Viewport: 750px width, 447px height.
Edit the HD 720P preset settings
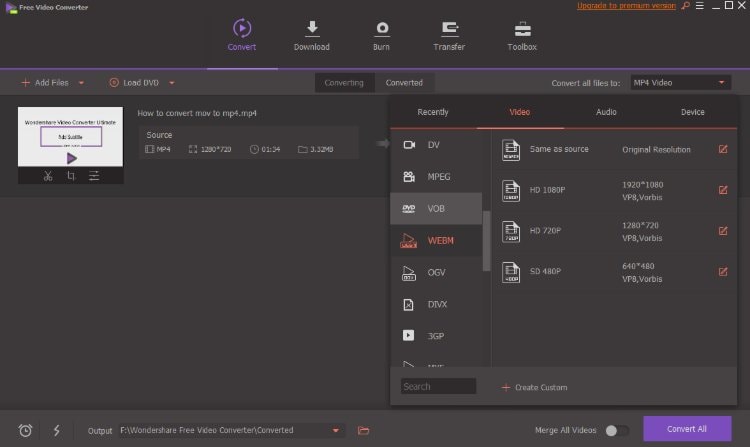click(x=723, y=230)
